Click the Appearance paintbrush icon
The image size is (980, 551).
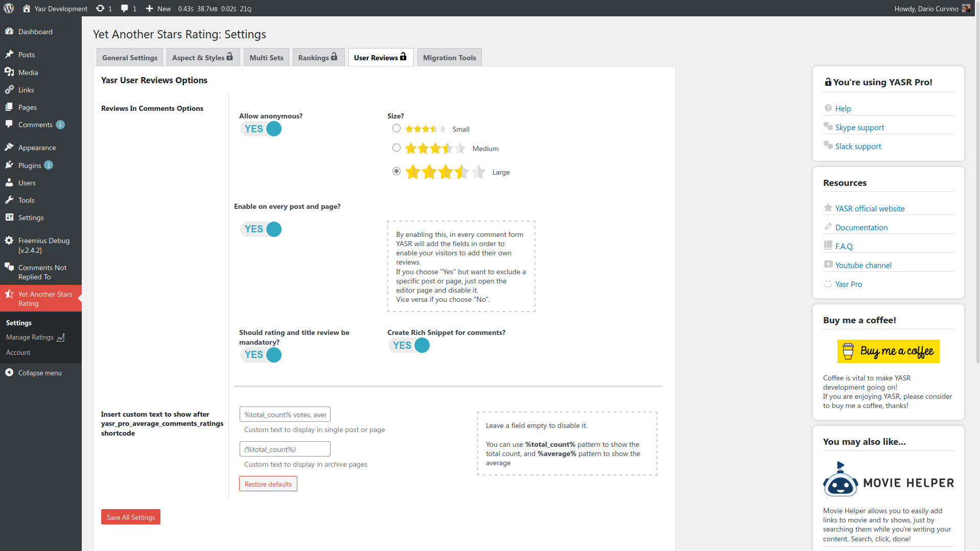pos(9,147)
